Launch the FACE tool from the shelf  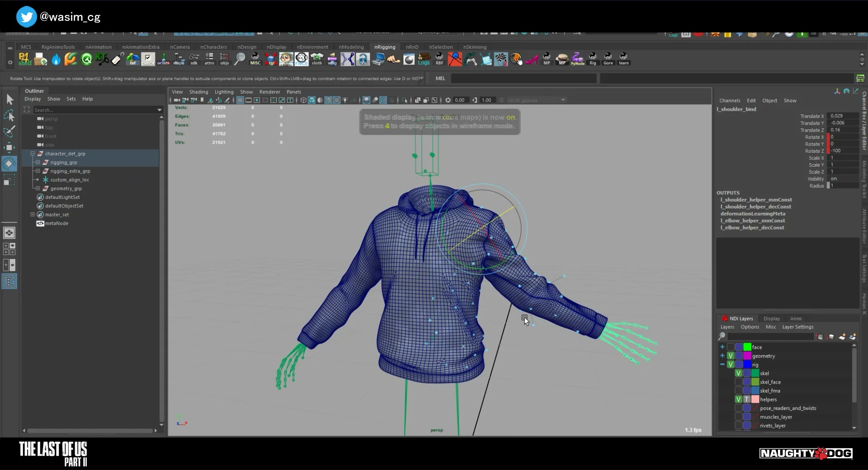(x=301, y=59)
